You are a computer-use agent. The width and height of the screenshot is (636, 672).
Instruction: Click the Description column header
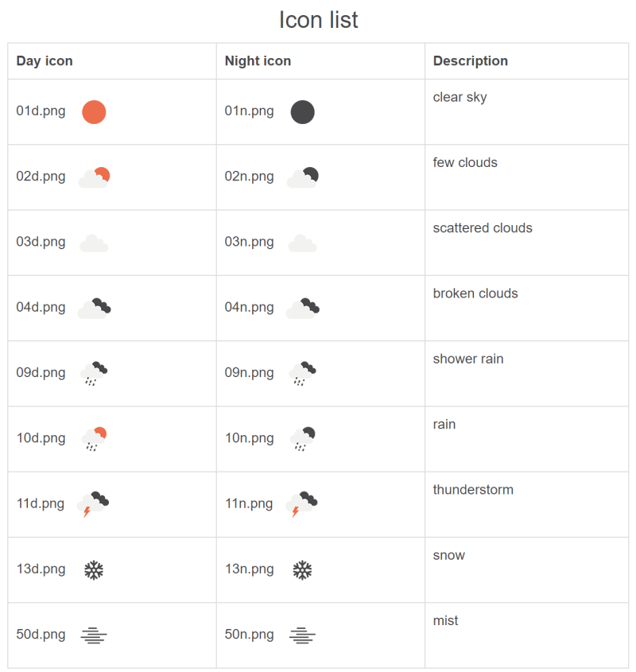(x=471, y=61)
